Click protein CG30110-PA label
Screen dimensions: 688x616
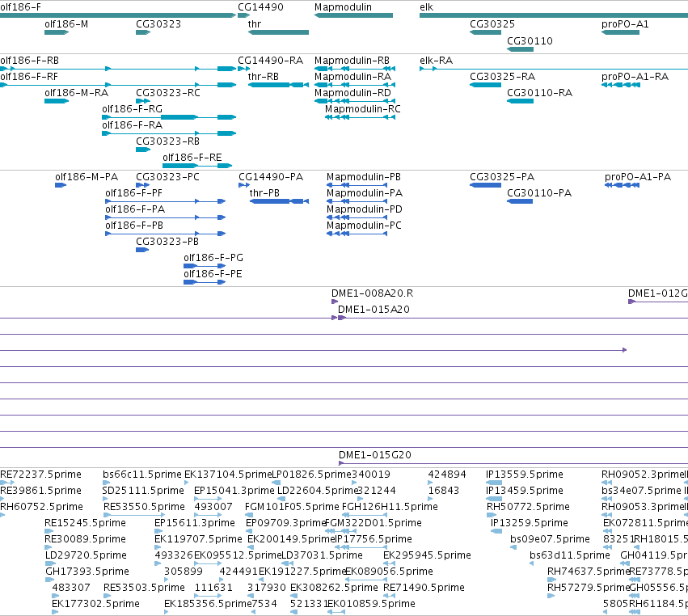pos(539,193)
